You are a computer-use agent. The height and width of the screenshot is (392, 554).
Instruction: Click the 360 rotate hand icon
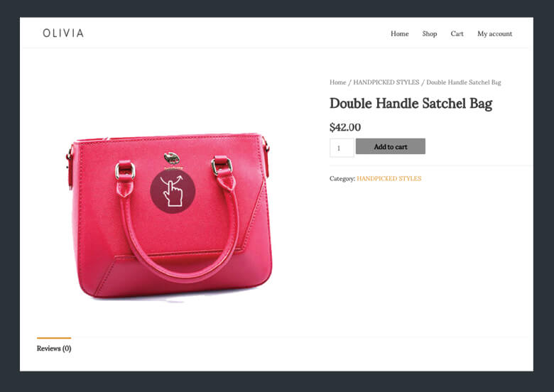[x=173, y=191]
